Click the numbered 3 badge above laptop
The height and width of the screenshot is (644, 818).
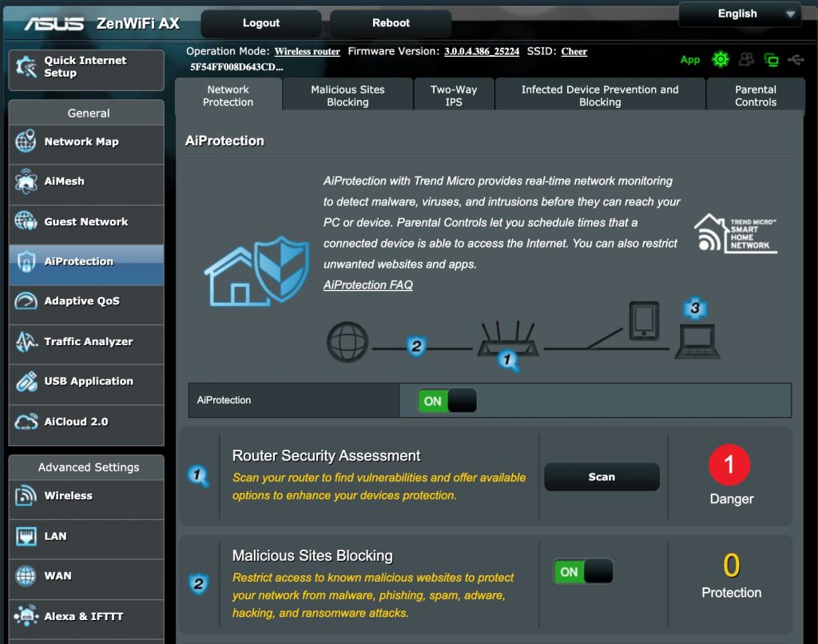pyautogui.click(x=695, y=308)
